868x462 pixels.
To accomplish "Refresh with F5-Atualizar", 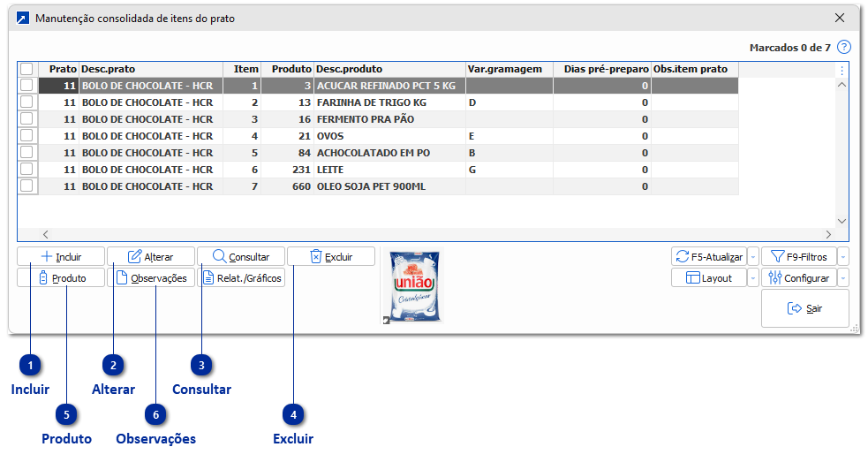I will (x=709, y=256).
